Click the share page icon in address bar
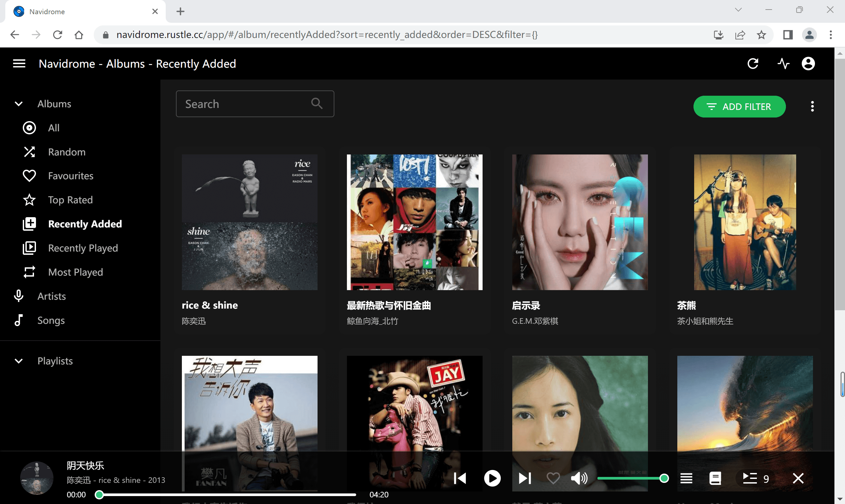Viewport: 845px width, 504px height. point(740,35)
